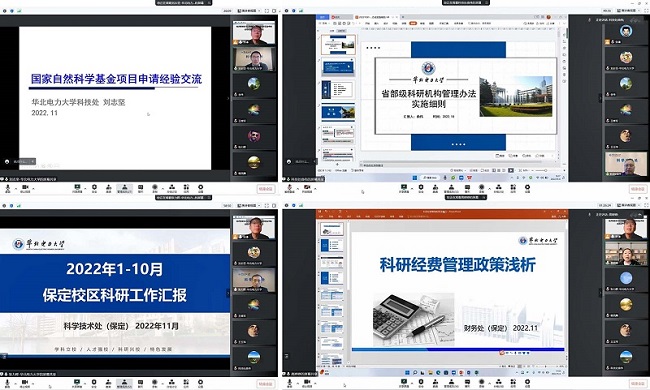Collapse participant strip beside the 科研经费管理政策浅析 slide
The image size is (650, 390).
600,293
